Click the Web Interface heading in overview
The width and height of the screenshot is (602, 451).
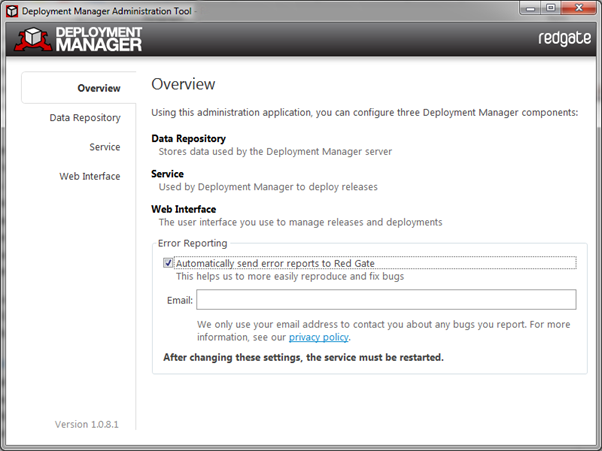184,209
